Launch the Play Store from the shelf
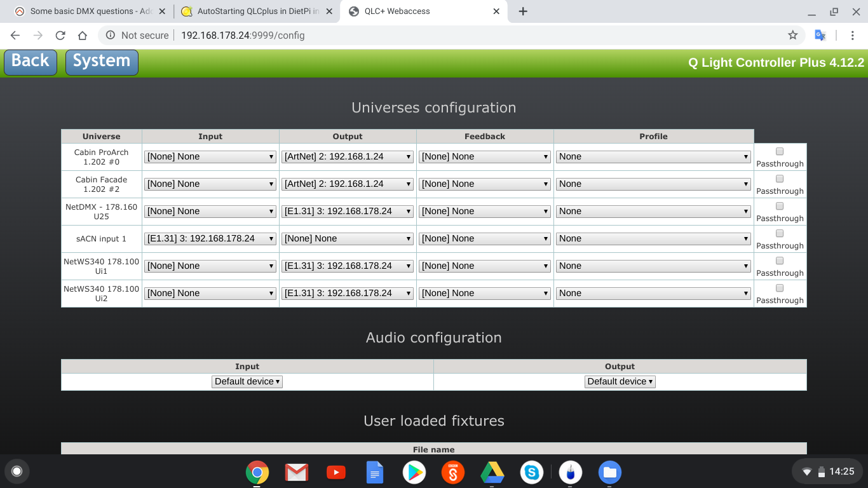 tap(414, 472)
